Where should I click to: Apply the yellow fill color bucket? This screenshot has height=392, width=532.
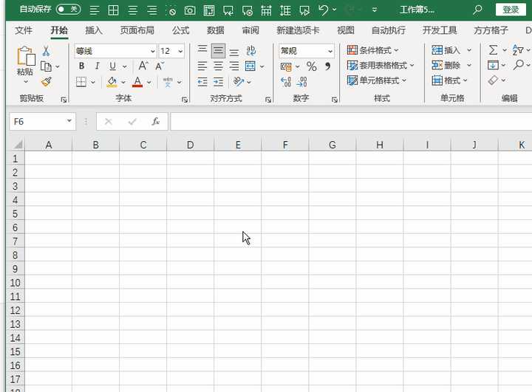pos(112,82)
